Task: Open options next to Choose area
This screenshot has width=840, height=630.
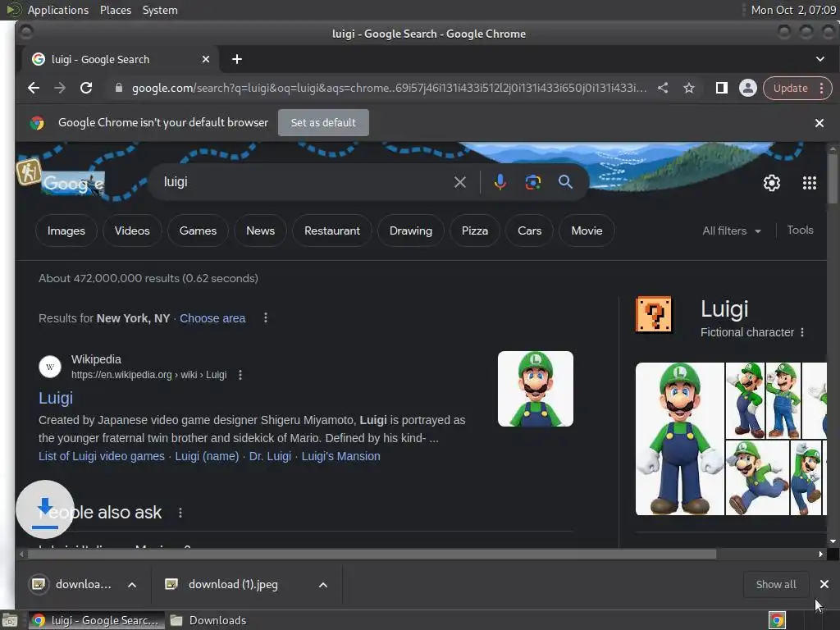Action: pyautogui.click(x=266, y=318)
